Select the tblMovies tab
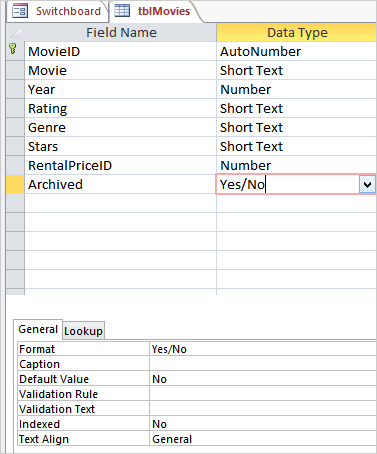 156,11
